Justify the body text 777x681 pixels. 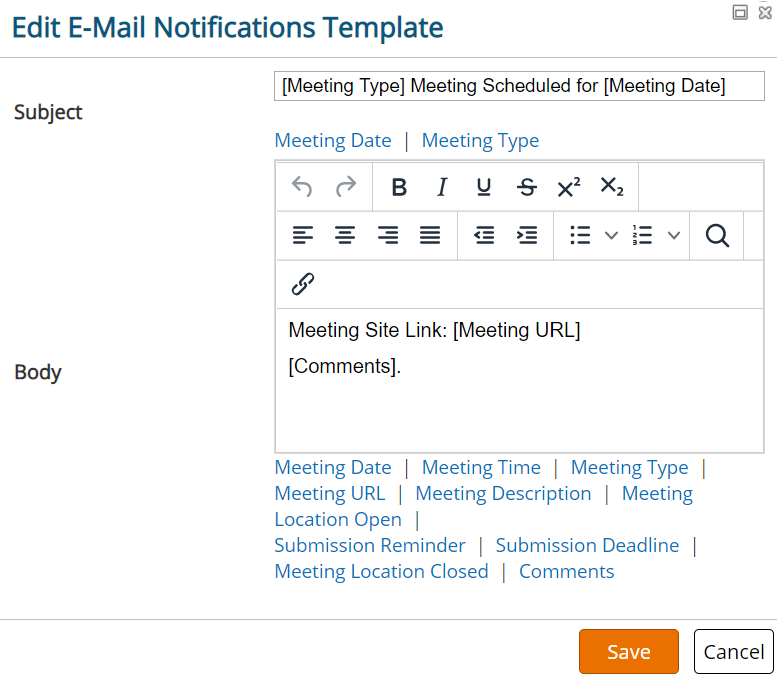click(x=430, y=235)
